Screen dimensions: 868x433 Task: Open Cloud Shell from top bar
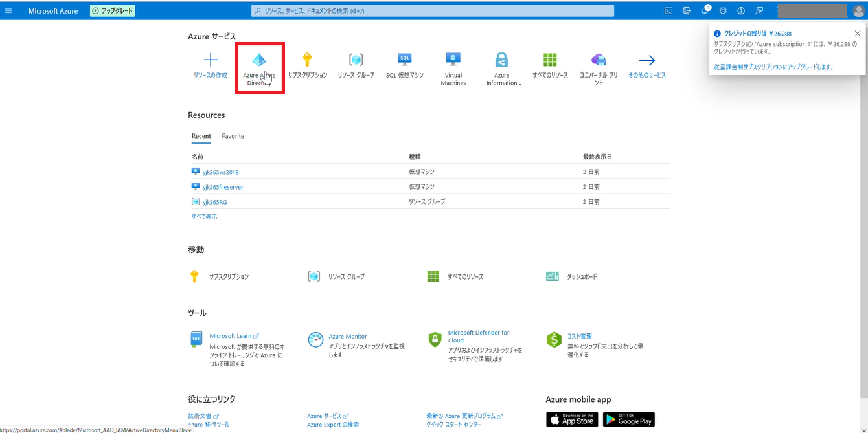point(668,11)
